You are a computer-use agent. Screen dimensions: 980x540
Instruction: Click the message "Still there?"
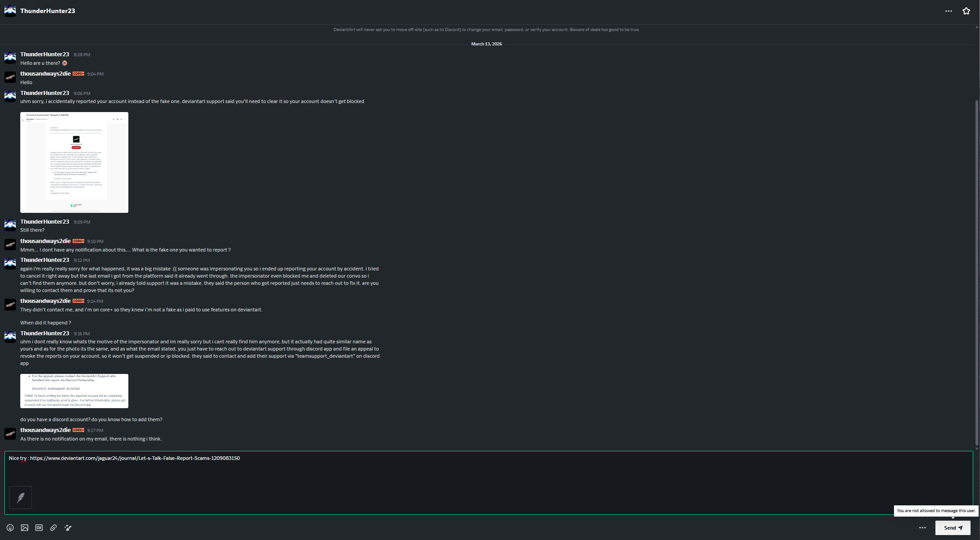32,230
